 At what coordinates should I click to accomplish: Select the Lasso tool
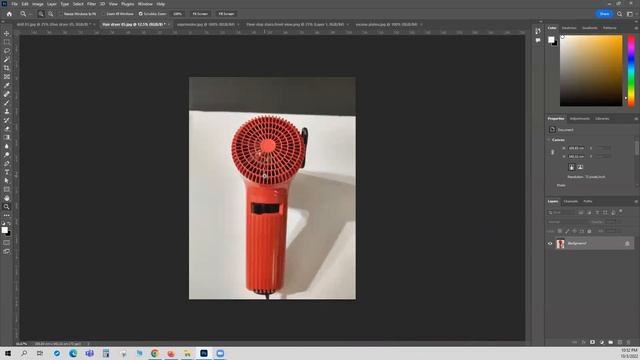tap(7, 51)
